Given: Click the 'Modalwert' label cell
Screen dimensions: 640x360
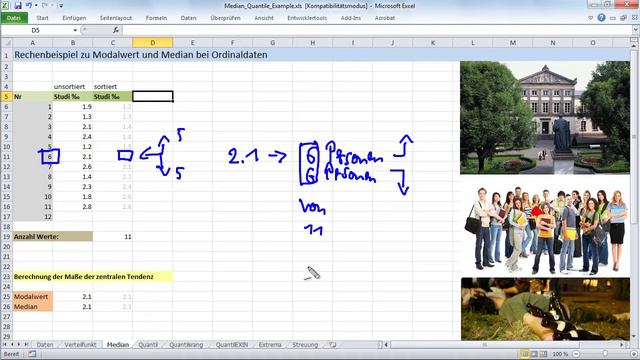Looking at the screenshot, I should pyautogui.click(x=33, y=297).
